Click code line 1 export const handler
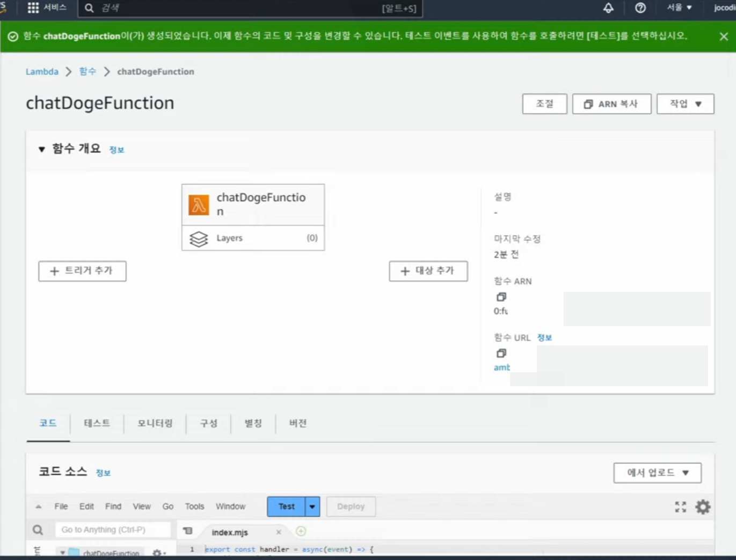Screen dimensions: 736x560 point(289,549)
